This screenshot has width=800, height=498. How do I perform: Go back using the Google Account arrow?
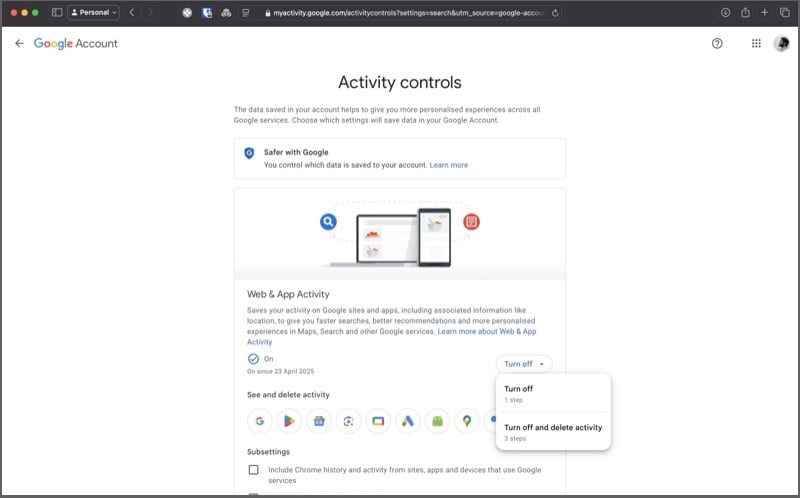pyautogui.click(x=19, y=44)
